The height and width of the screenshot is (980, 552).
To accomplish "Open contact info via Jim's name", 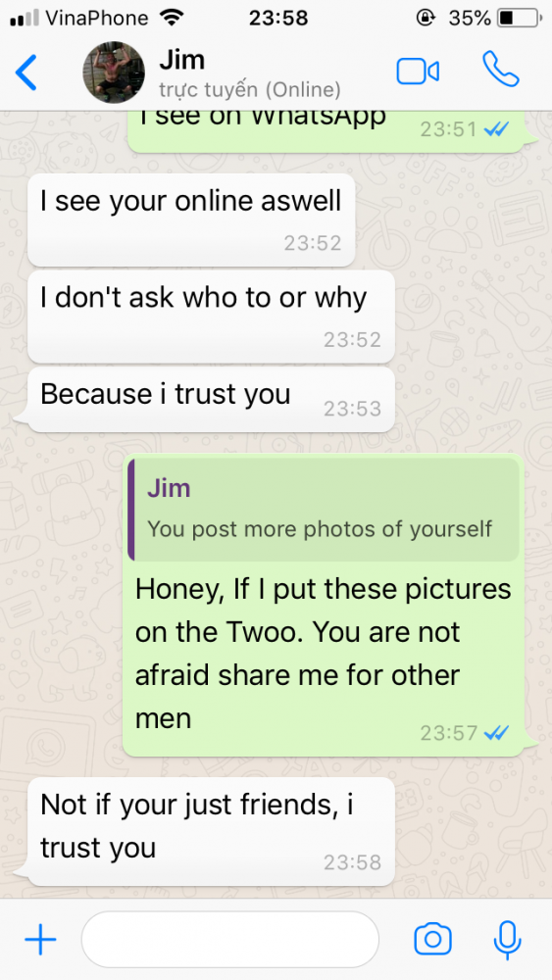I will [x=182, y=60].
